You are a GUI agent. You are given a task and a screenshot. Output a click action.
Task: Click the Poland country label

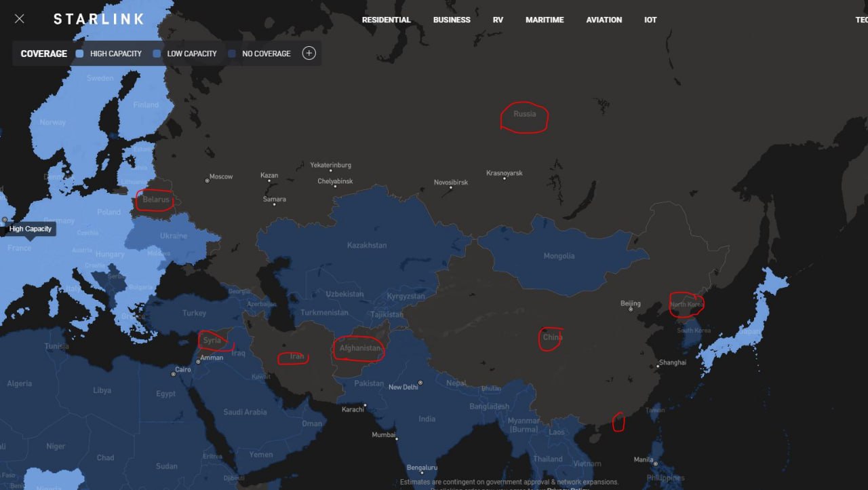pyautogui.click(x=108, y=212)
